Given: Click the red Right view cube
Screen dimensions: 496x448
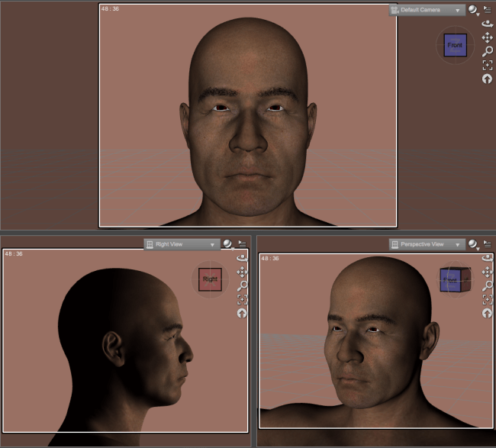Looking at the screenshot, I should 210,279.
